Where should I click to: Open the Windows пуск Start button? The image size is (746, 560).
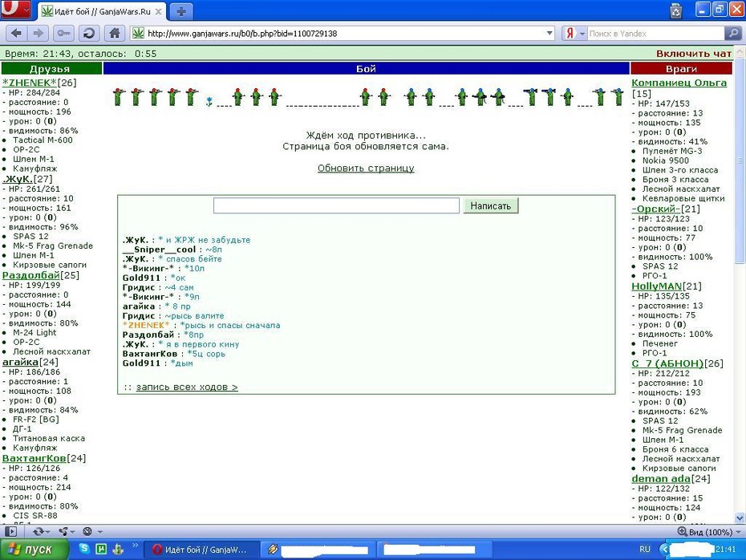[34, 550]
